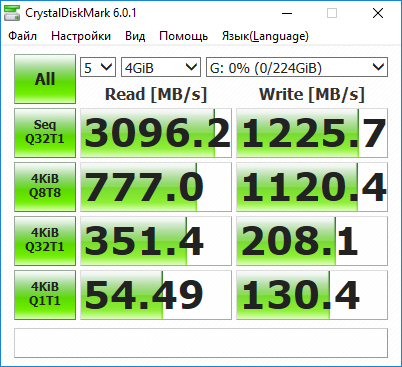Click the Seq read result 3096.2
The width and height of the screenshot is (402, 367).
click(x=156, y=133)
